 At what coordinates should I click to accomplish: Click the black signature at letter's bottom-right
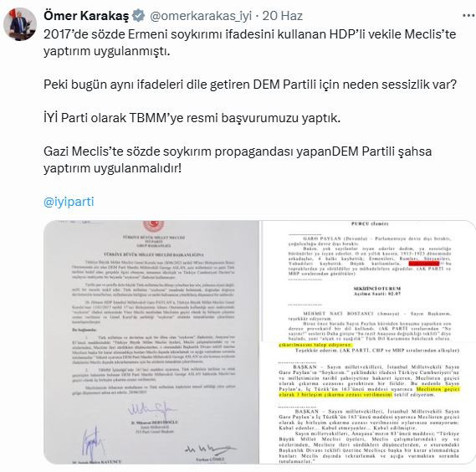point(210,449)
